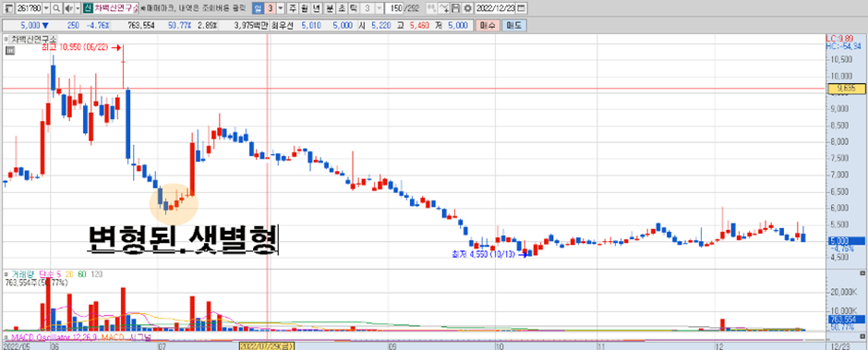Click the MACD pane collapse button on right
868x350 pixels.
click(x=863, y=337)
